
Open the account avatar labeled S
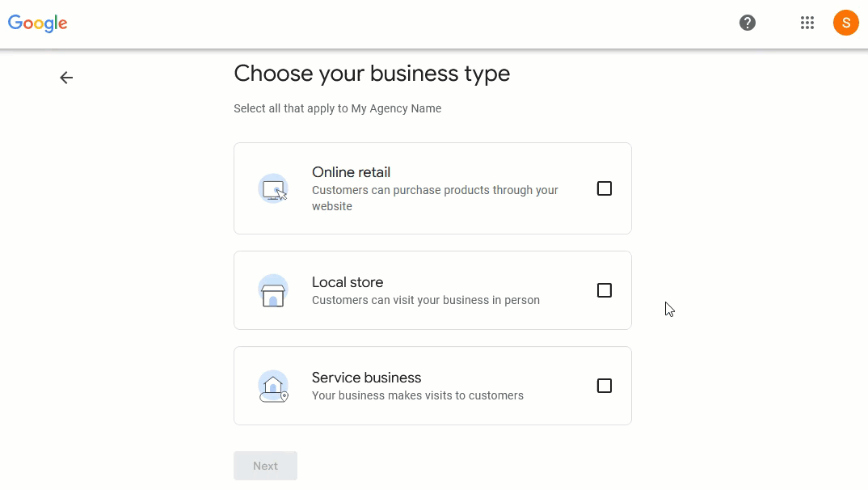click(x=846, y=23)
